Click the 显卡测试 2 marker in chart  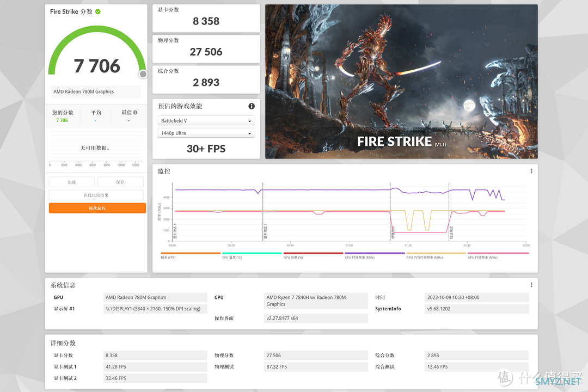coord(265,231)
